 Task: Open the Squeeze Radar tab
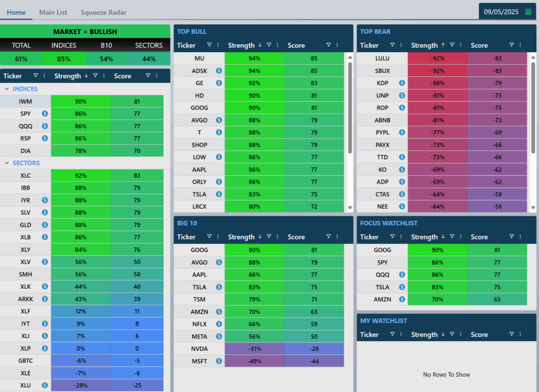coord(104,13)
